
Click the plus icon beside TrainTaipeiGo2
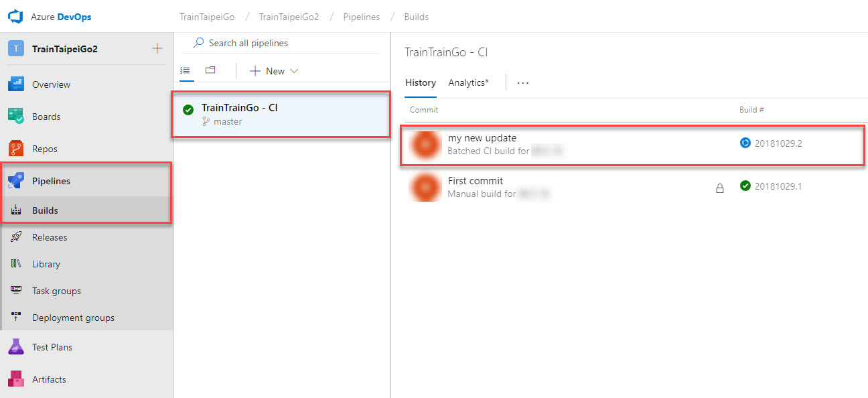(157, 48)
